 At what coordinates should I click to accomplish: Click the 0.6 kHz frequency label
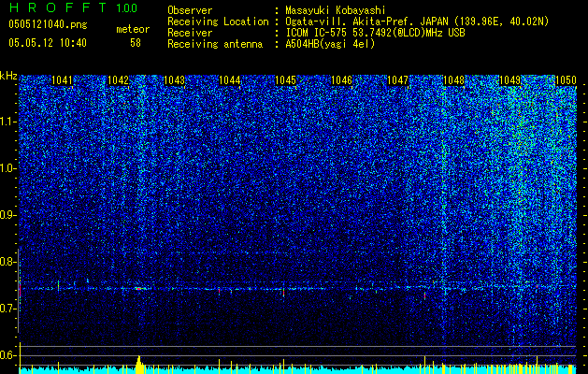click(8, 355)
